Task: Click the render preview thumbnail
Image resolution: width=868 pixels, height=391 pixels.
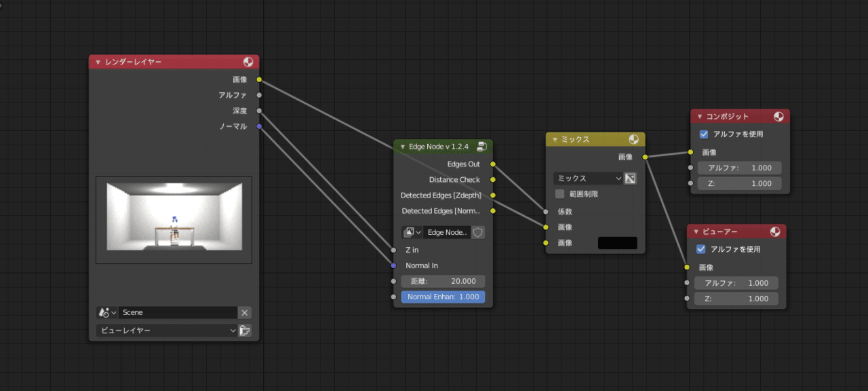Action: coord(174,220)
